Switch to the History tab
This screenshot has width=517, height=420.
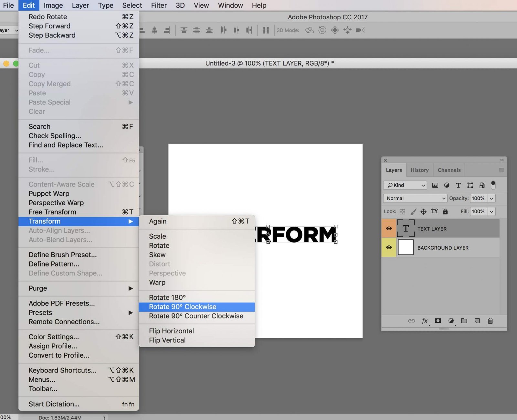click(x=419, y=170)
